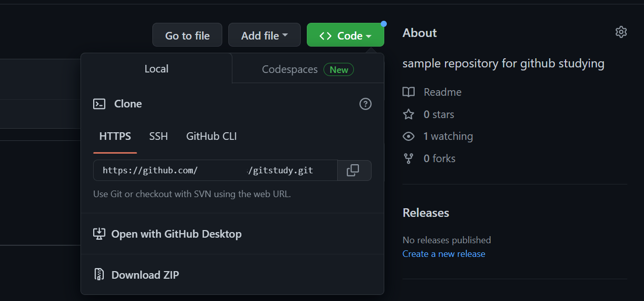The image size is (644, 301).
Task: Click the Clone heading label
Action: [128, 104]
